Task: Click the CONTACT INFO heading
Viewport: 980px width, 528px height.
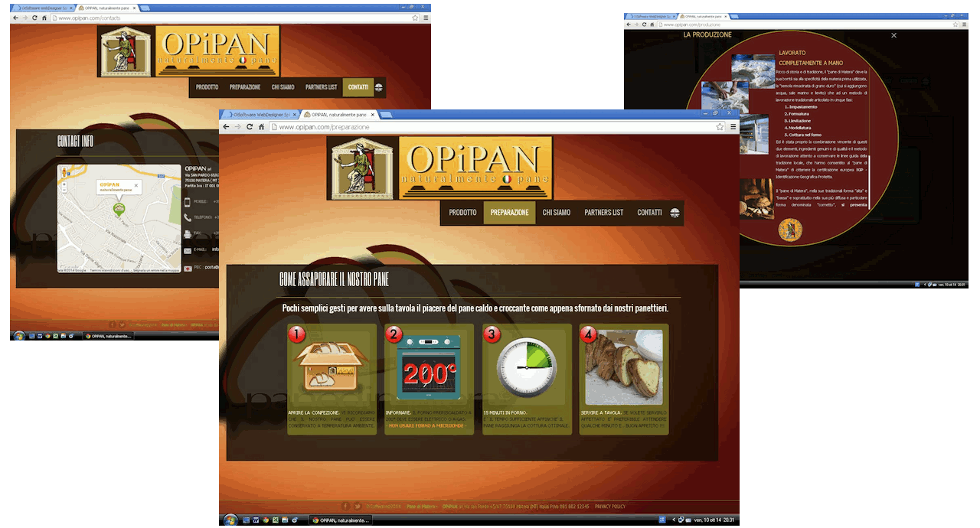Action: pyautogui.click(x=75, y=141)
